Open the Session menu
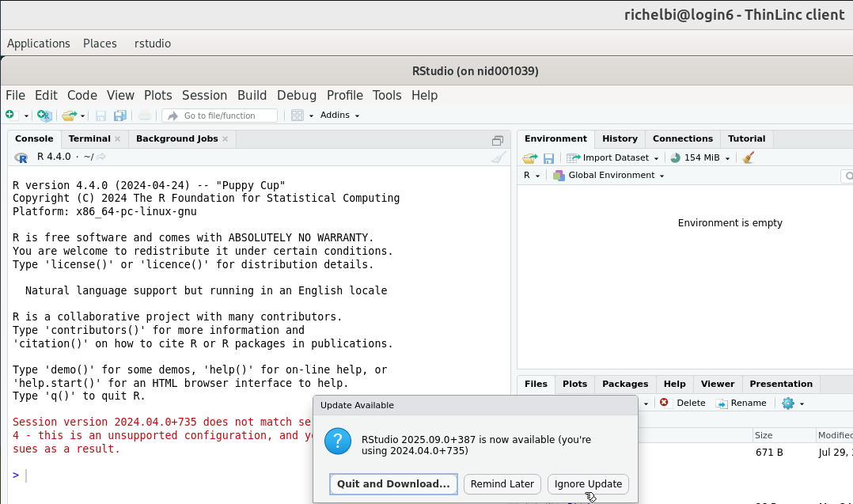The width and height of the screenshot is (853, 504). coord(204,95)
